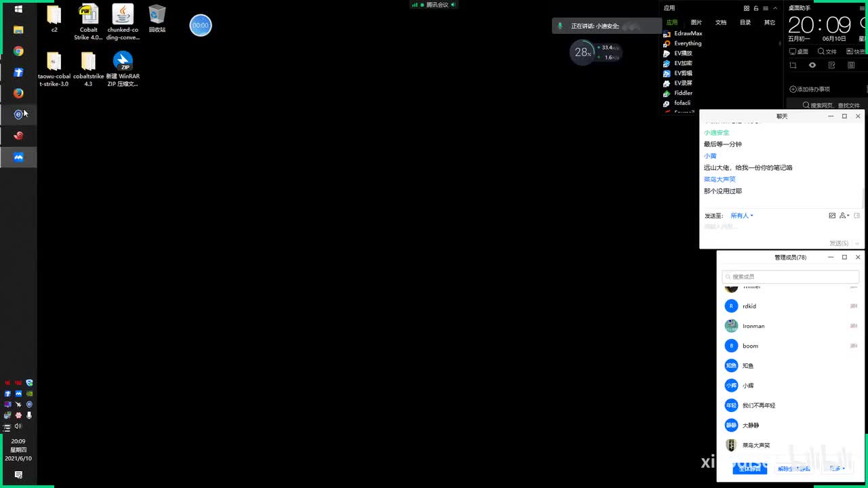The width and height of the screenshot is (868, 488).
Task: Open the calculator icon in desktop assistant
Action: coord(852,65)
